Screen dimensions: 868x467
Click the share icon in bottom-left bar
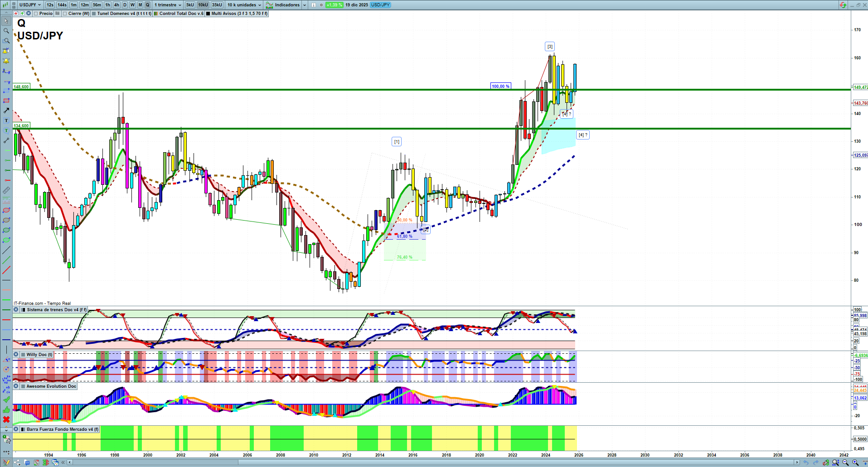point(17,462)
